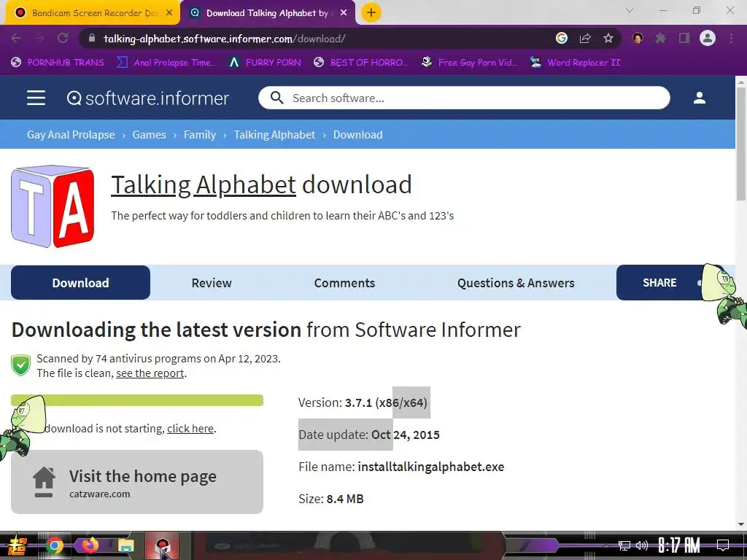
Task: Focus the Search software input field
Action: point(464,98)
